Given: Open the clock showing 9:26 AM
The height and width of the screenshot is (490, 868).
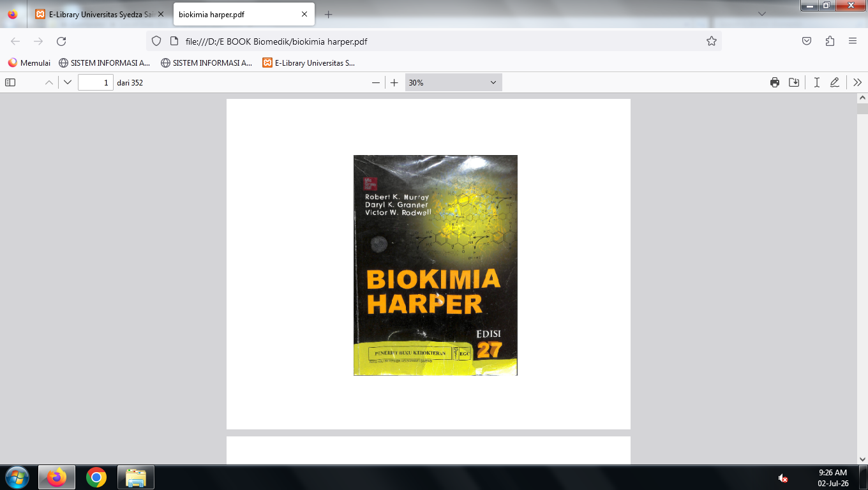Looking at the screenshot, I should (x=832, y=478).
